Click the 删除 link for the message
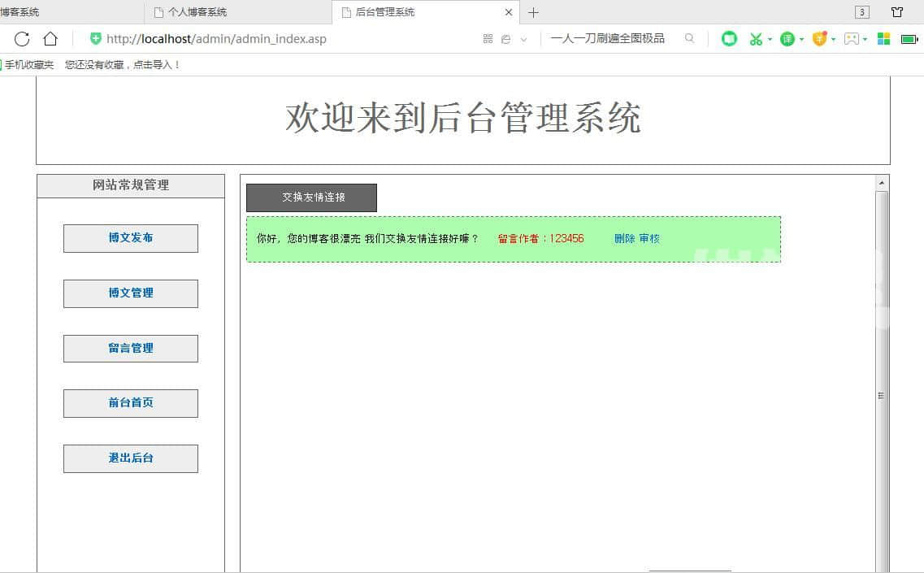Viewport: 924px width, 573px height. 624,238
